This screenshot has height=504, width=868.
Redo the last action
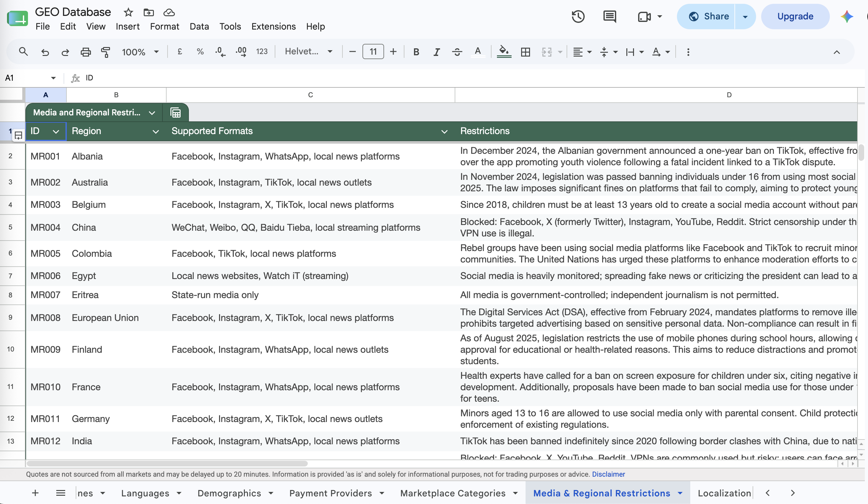coord(65,52)
